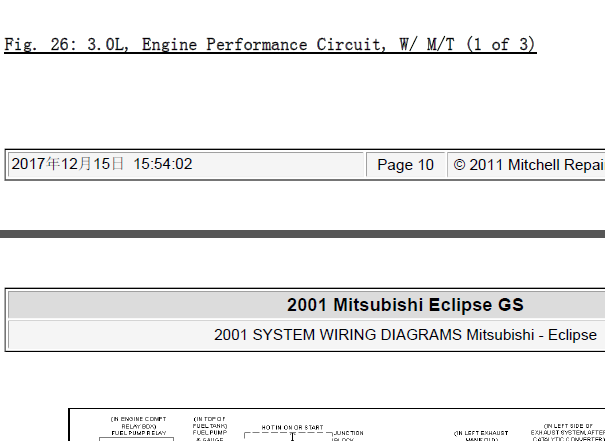Click the Fig. 26 engine performance circuit link
The image size is (605, 441).
pyautogui.click(x=270, y=44)
